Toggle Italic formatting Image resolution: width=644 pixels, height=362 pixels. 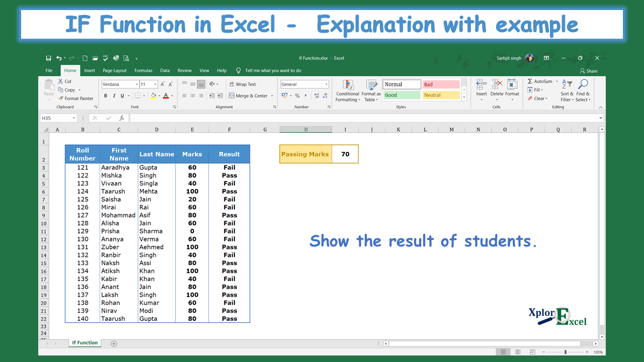coord(114,96)
